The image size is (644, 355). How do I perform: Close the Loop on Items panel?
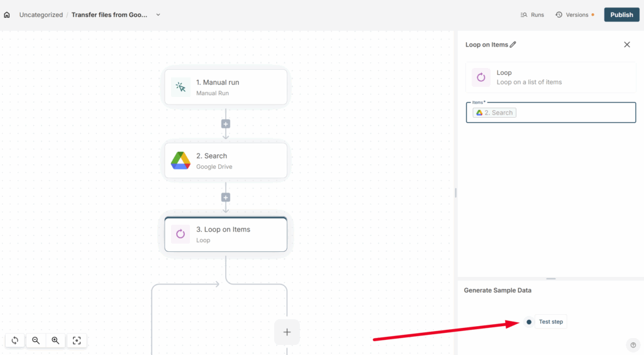[626, 45]
